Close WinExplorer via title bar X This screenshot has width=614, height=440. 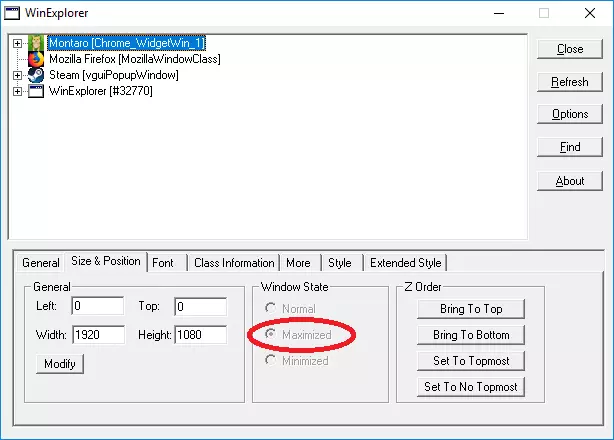[x=590, y=13]
